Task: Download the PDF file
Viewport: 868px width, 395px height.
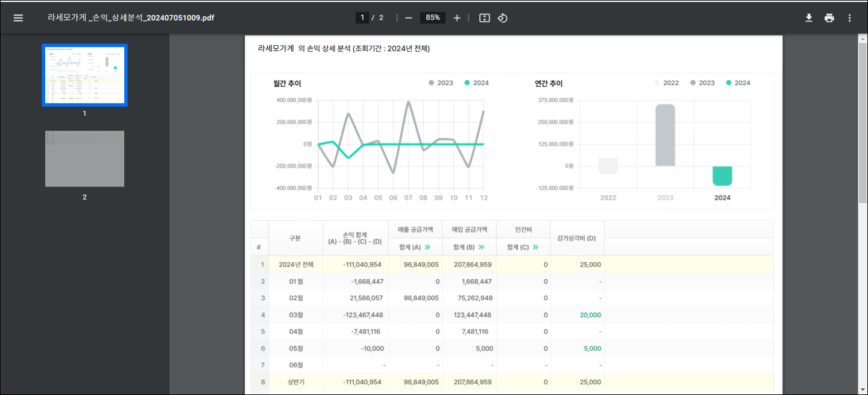Action: [x=809, y=18]
